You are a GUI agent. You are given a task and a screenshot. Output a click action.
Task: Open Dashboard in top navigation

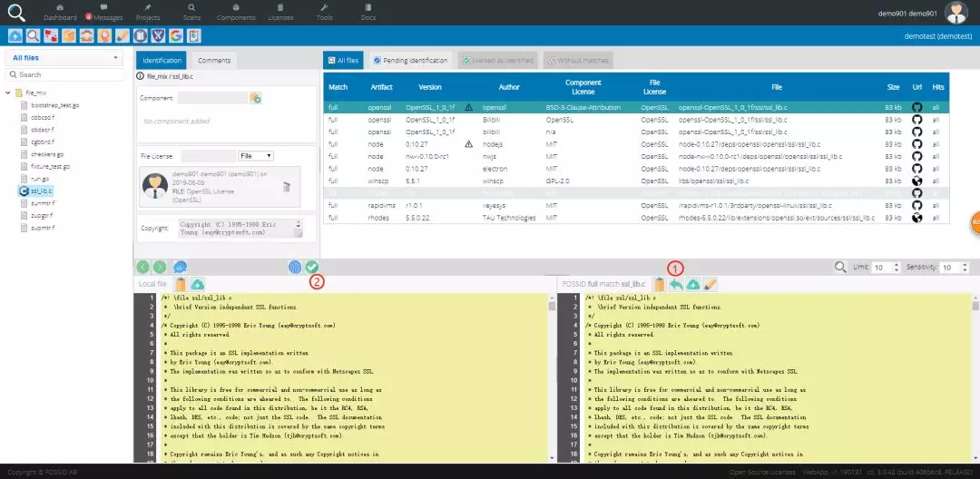point(60,13)
